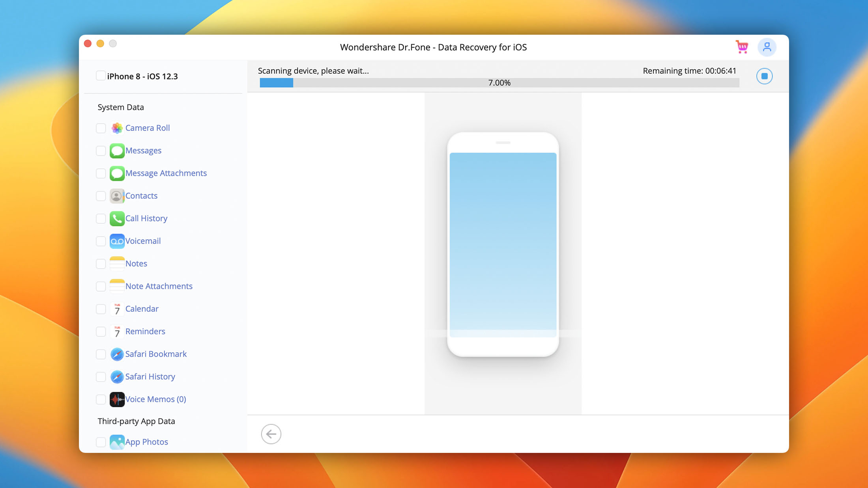The width and height of the screenshot is (868, 488).
Task: Tick the Safari Bookmark checkbox
Action: (101, 354)
